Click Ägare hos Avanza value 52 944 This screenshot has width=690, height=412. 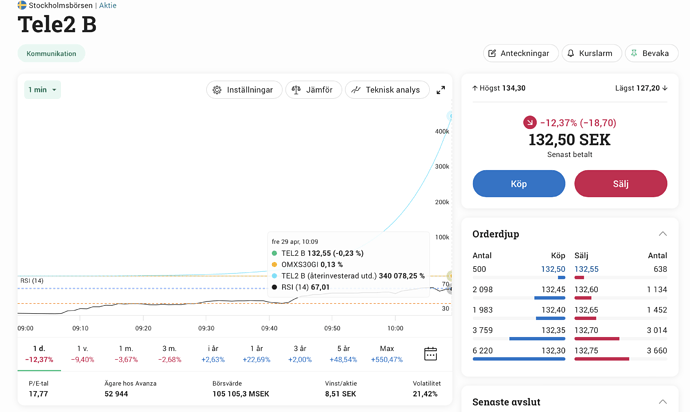tap(116, 394)
